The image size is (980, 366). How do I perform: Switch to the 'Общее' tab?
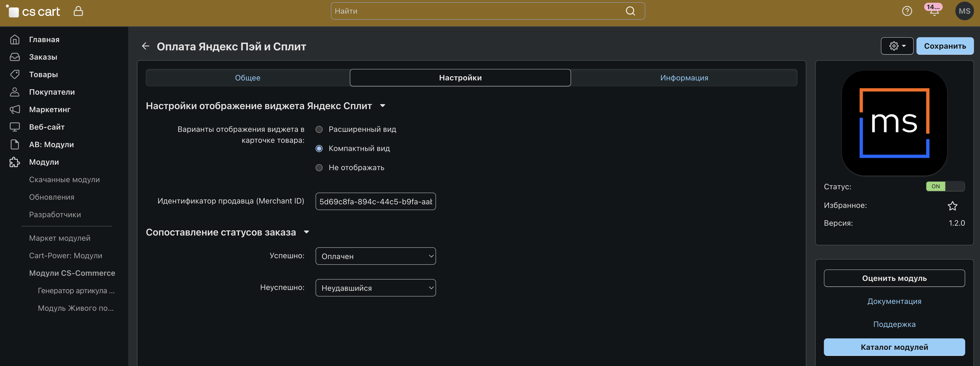coord(248,78)
